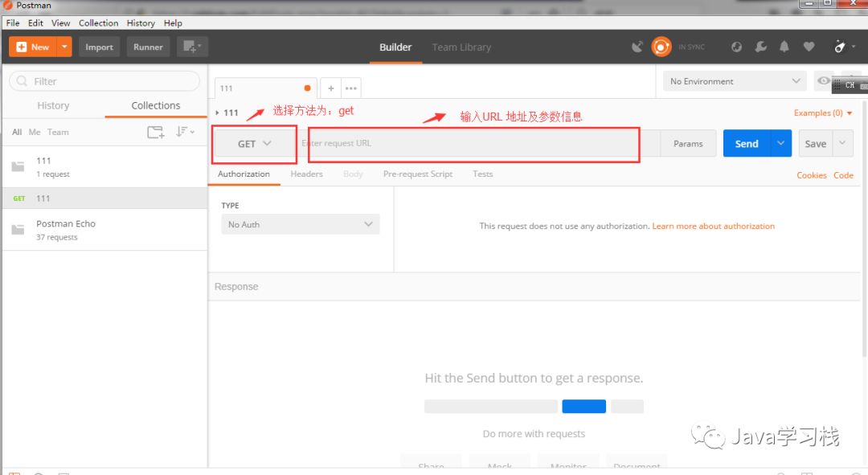Switch to the History sidebar tab
The width and height of the screenshot is (868, 475).
[x=53, y=105]
